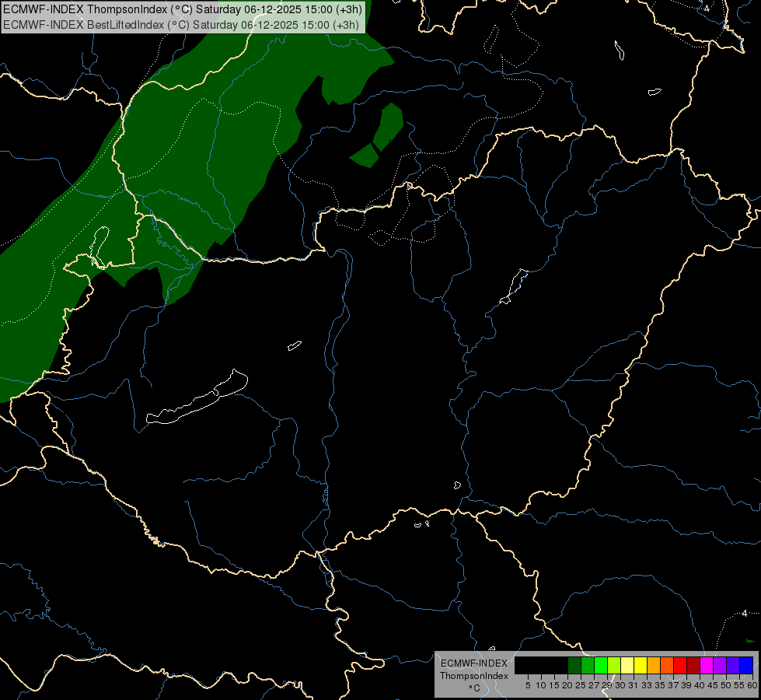Click the legend tick value '55'
761x700 pixels.
[x=739, y=685]
